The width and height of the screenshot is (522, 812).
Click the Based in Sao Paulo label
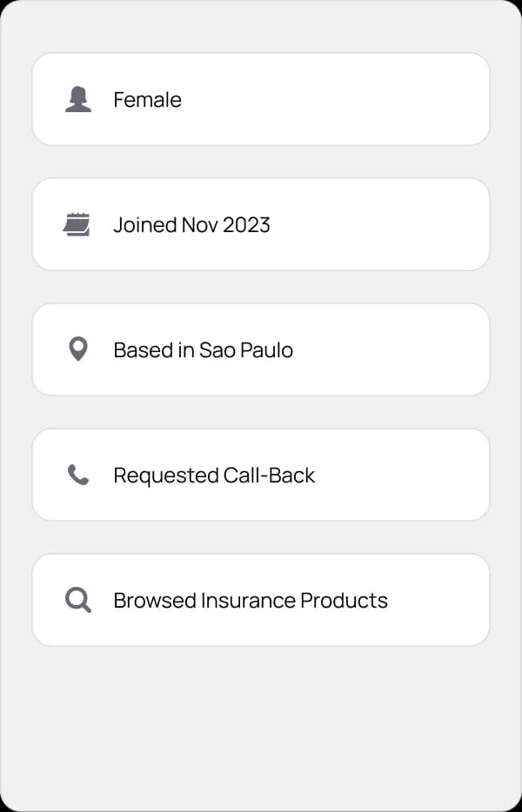[x=203, y=349]
